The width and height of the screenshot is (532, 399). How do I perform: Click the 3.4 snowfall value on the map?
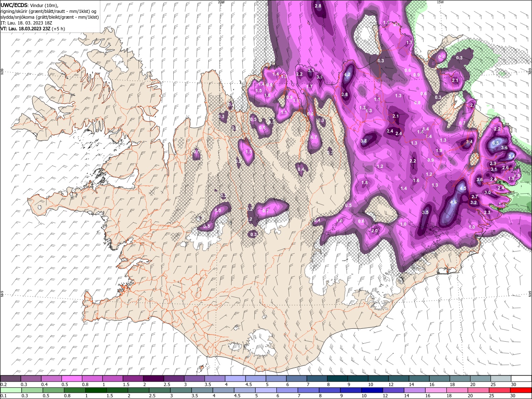coord(469,142)
